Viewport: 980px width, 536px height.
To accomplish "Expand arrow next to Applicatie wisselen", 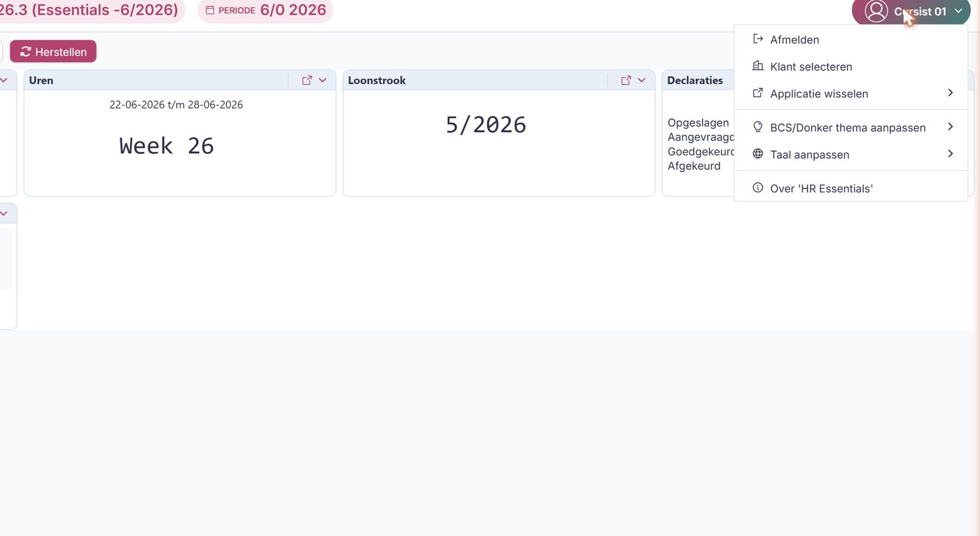I will click(951, 92).
